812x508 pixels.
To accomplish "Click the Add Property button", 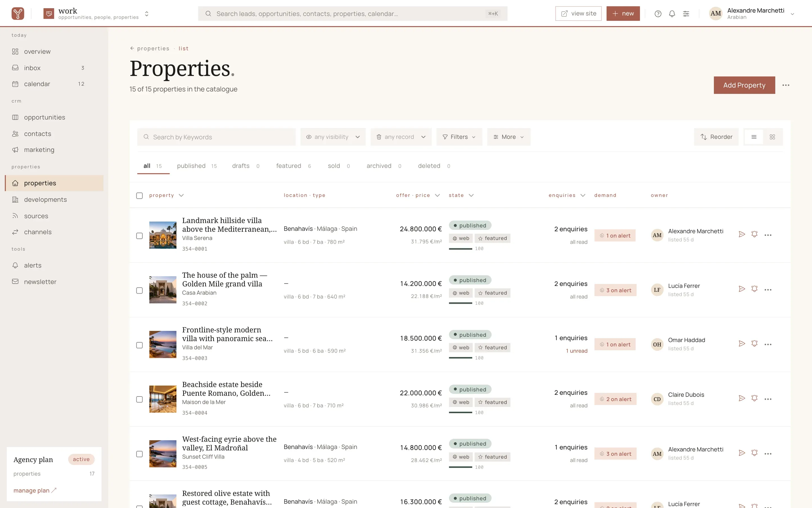I will (x=744, y=85).
